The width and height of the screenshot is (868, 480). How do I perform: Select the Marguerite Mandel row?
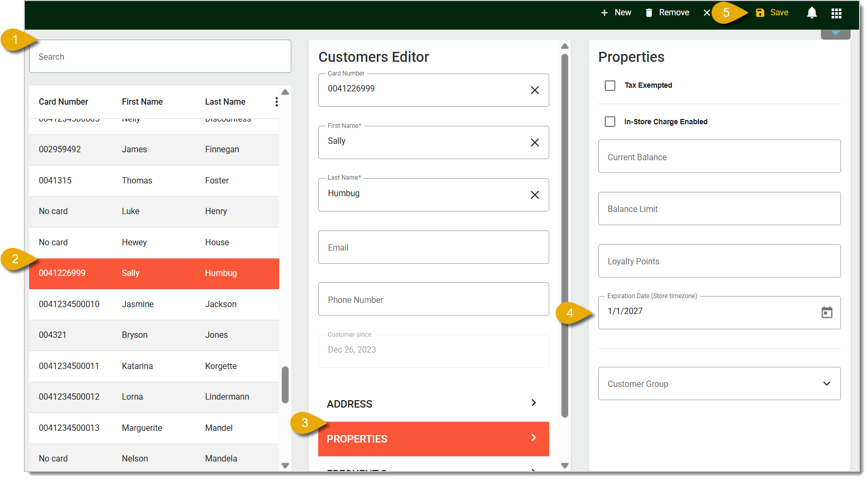click(154, 428)
